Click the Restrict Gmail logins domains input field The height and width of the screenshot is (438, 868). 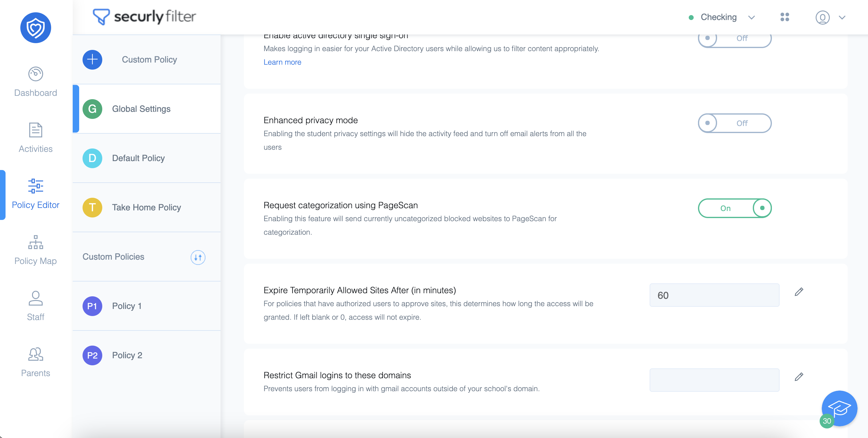point(714,380)
